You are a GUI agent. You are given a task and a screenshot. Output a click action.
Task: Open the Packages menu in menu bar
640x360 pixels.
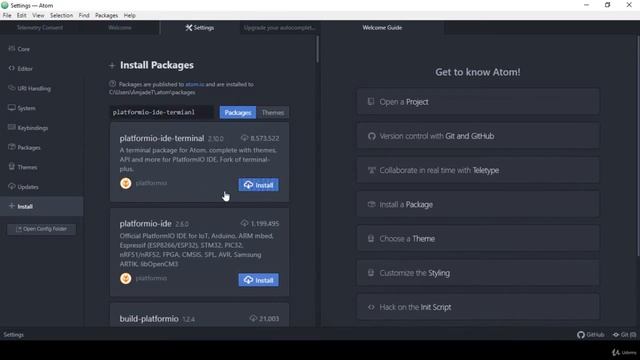tap(107, 16)
